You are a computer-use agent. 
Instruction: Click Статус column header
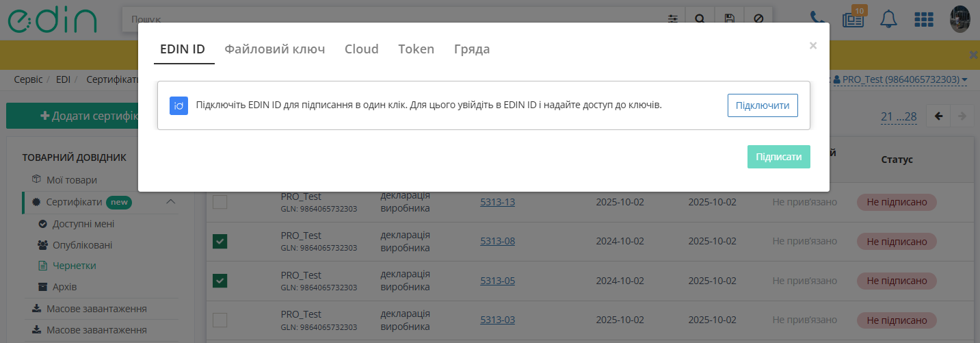coord(897,160)
